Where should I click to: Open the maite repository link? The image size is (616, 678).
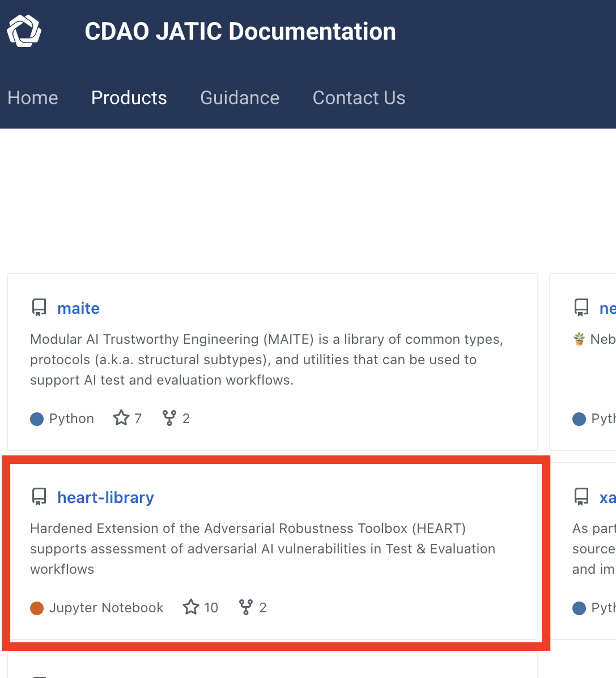pyautogui.click(x=78, y=308)
